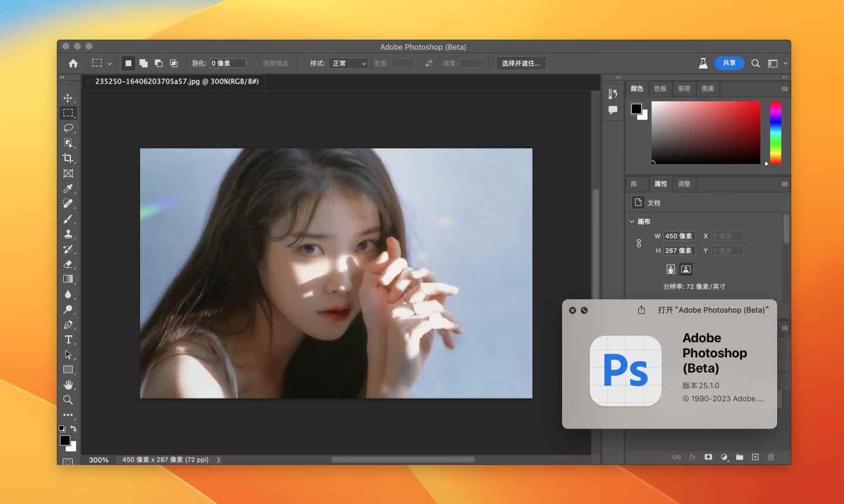Open status bar info chevron
Image resolution: width=844 pixels, height=504 pixels.
click(219, 460)
